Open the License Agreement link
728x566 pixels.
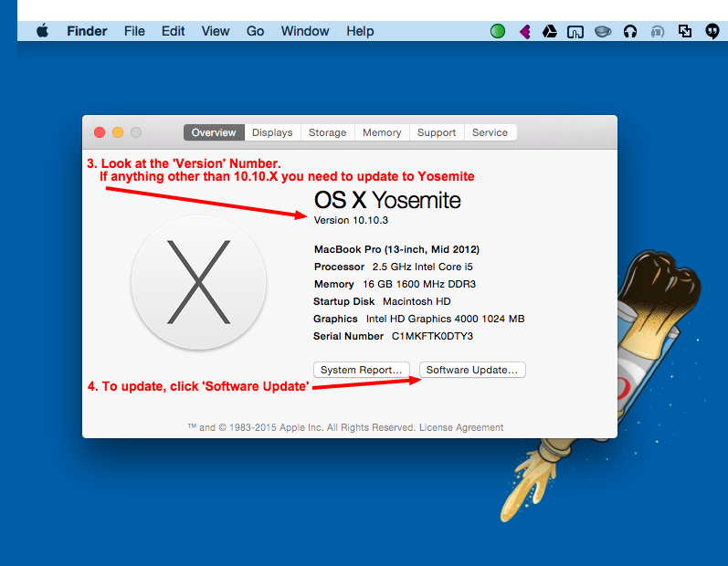pos(461,427)
